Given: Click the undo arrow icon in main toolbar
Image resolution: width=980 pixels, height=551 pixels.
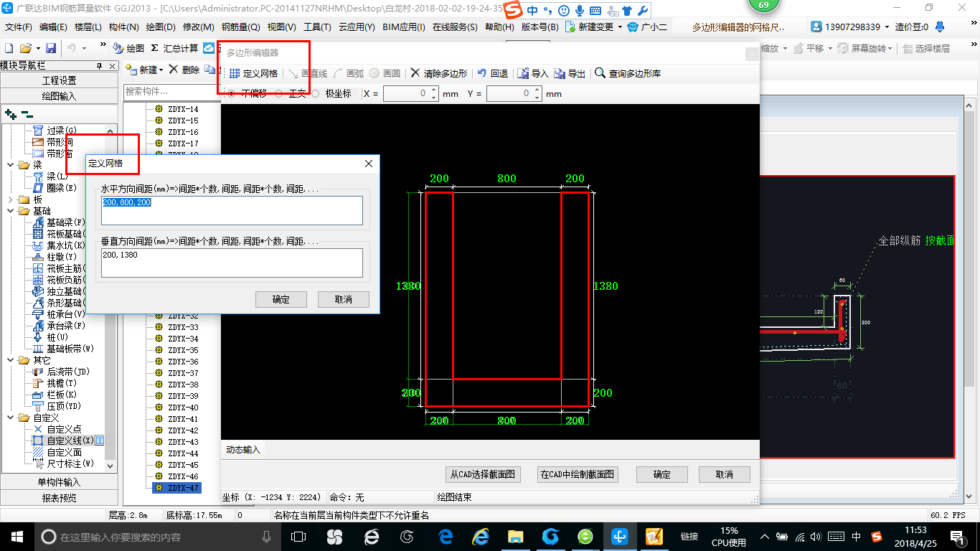Looking at the screenshot, I should pyautogui.click(x=72, y=48).
